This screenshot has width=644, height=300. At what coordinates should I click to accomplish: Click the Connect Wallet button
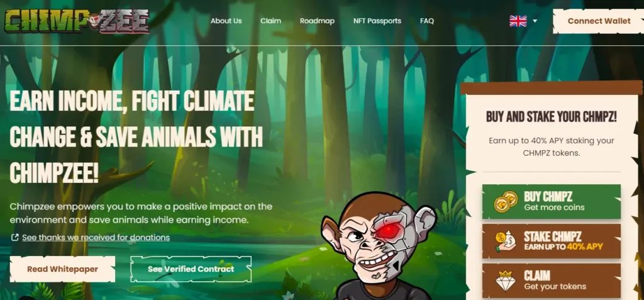pyautogui.click(x=599, y=21)
